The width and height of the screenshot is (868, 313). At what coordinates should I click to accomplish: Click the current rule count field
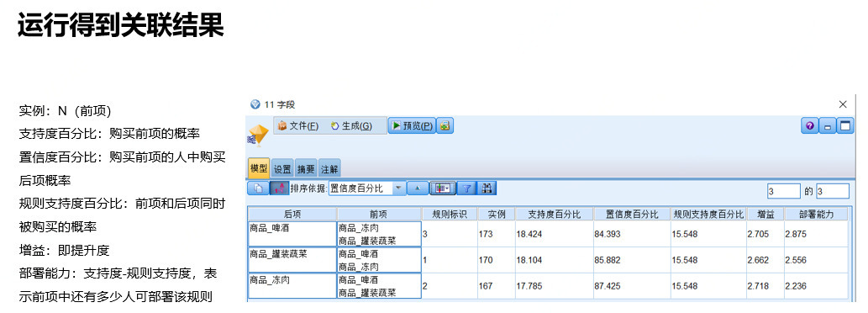point(783,191)
